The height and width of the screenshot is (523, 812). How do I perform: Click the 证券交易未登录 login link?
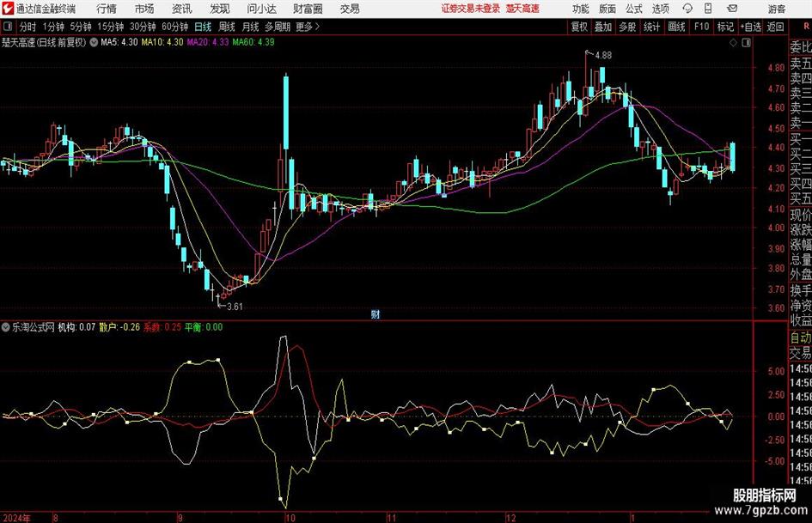(x=471, y=9)
